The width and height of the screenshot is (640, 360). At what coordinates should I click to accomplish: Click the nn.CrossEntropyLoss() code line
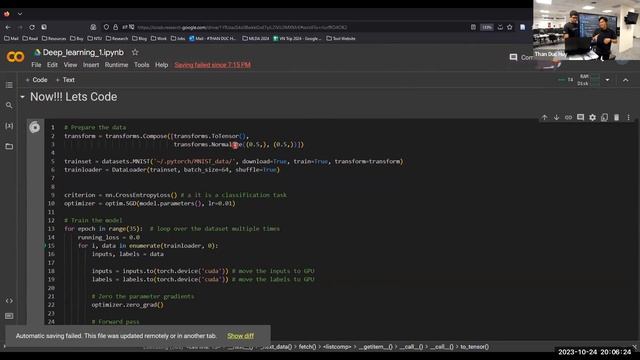[x=175, y=195]
